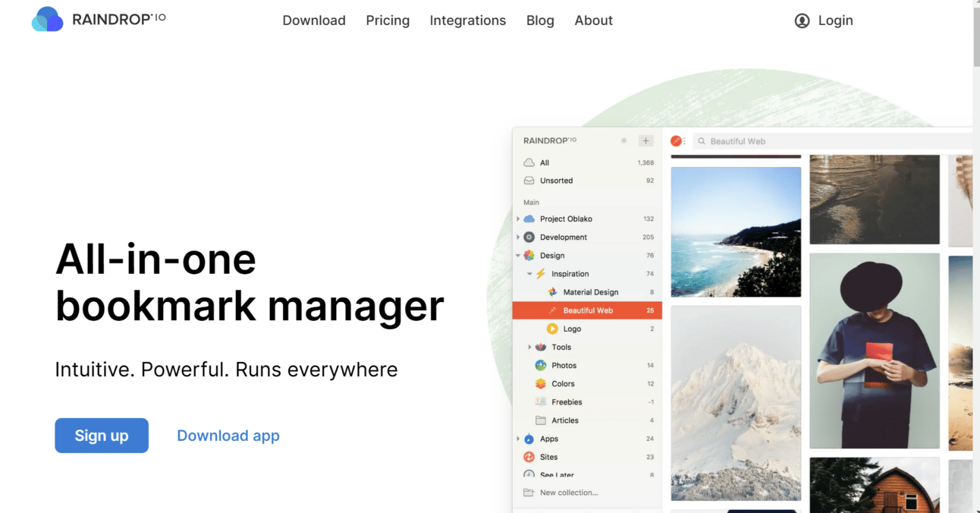The height and width of the screenshot is (513, 980).
Task: Click the "Articles" row label
Action: click(565, 420)
